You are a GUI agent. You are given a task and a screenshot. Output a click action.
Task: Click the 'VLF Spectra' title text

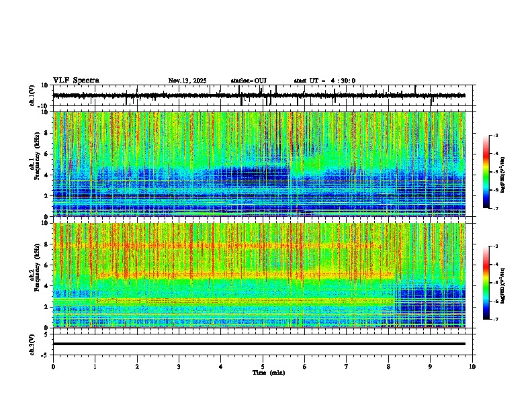pos(76,81)
